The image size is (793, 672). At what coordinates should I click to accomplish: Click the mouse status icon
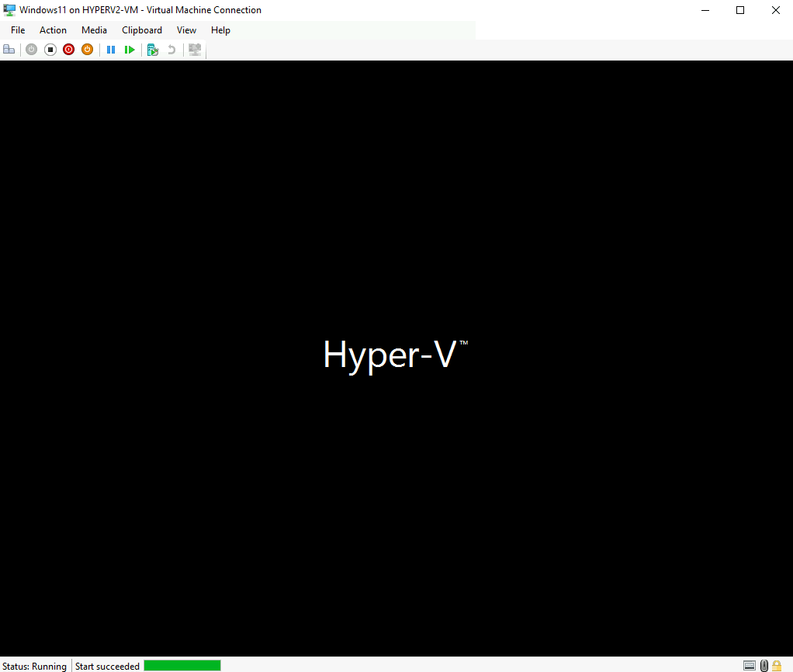(x=764, y=666)
